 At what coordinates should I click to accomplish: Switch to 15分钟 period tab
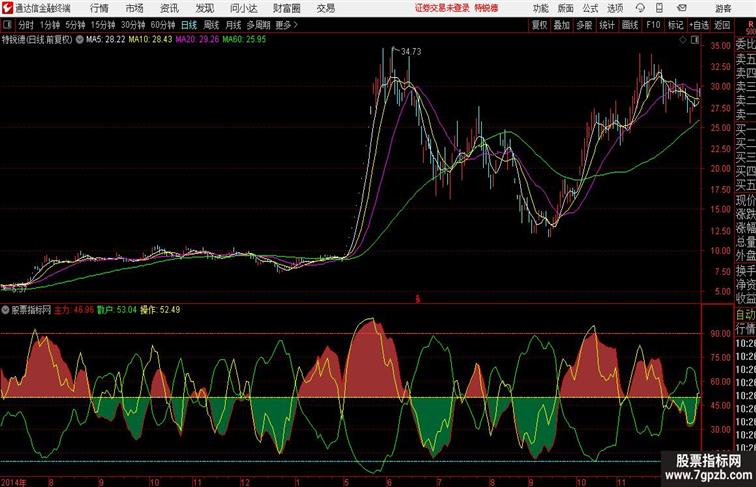(103, 25)
